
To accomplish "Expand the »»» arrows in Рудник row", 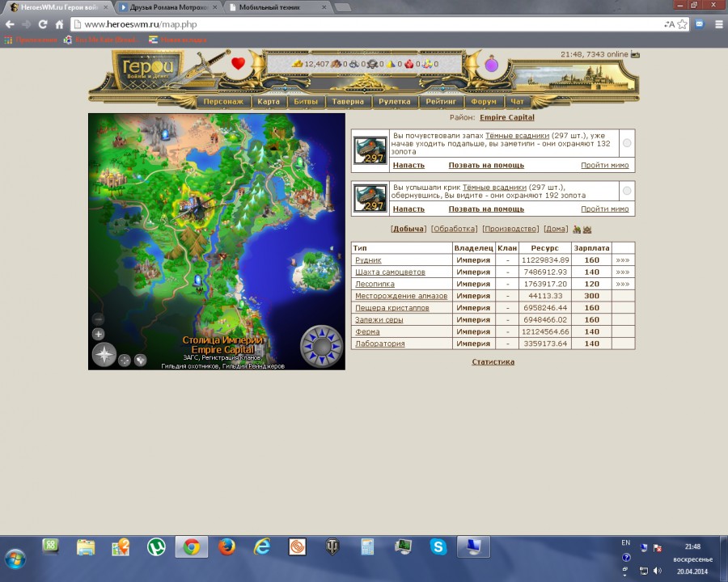I will (622, 260).
